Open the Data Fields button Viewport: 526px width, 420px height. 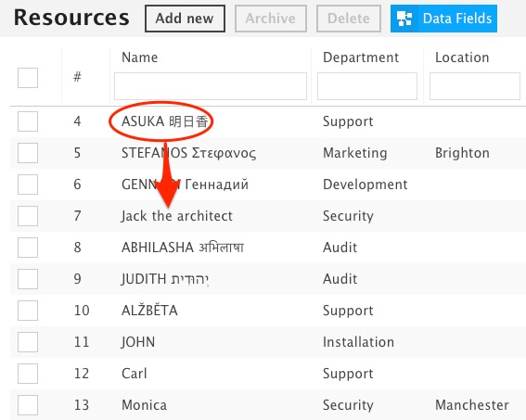pyautogui.click(x=443, y=19)
